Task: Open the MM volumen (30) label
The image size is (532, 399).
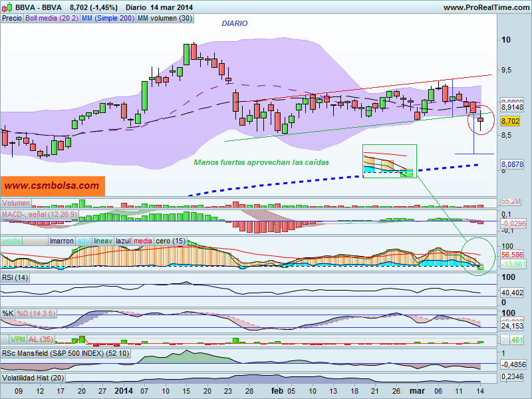Action: pyautogui.click(x=165, y=19)
